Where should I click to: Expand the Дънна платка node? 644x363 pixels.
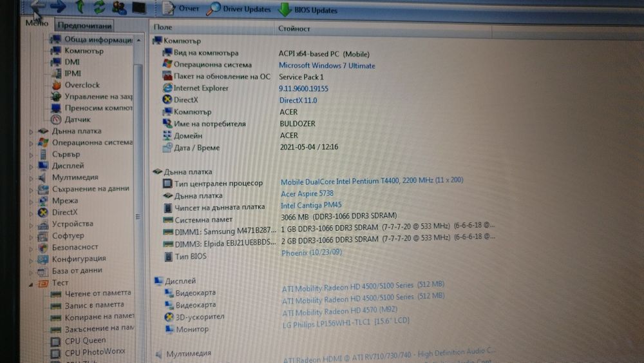click(x=31, y=132)
